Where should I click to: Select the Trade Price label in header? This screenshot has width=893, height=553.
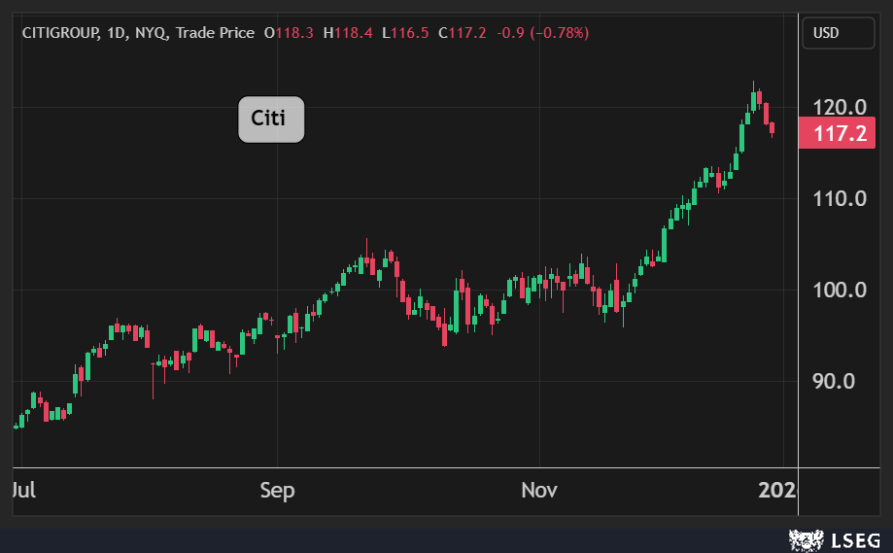[216, 33]
